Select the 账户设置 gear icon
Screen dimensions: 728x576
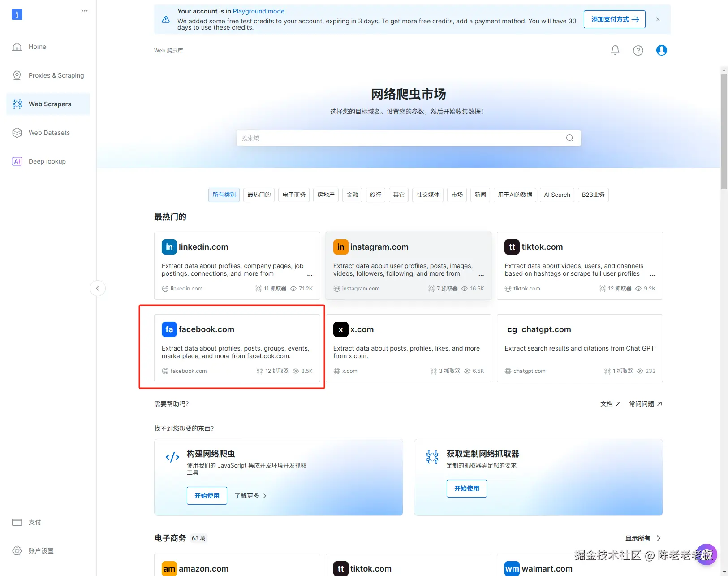(17, 550)
